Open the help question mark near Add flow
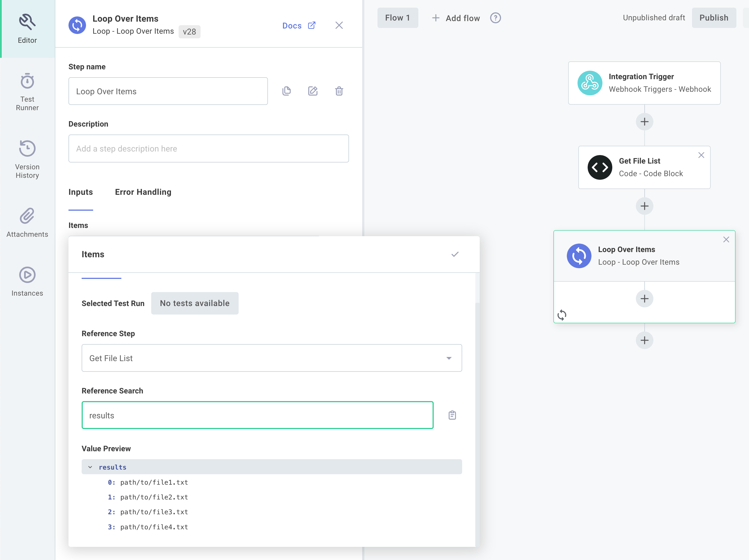Viewport: 749px width, 560px height. coord(495,18)
